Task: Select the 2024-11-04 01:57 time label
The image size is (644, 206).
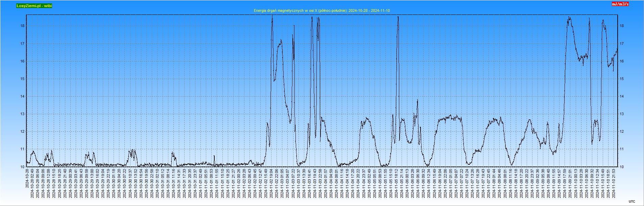Action: [326, 183]
